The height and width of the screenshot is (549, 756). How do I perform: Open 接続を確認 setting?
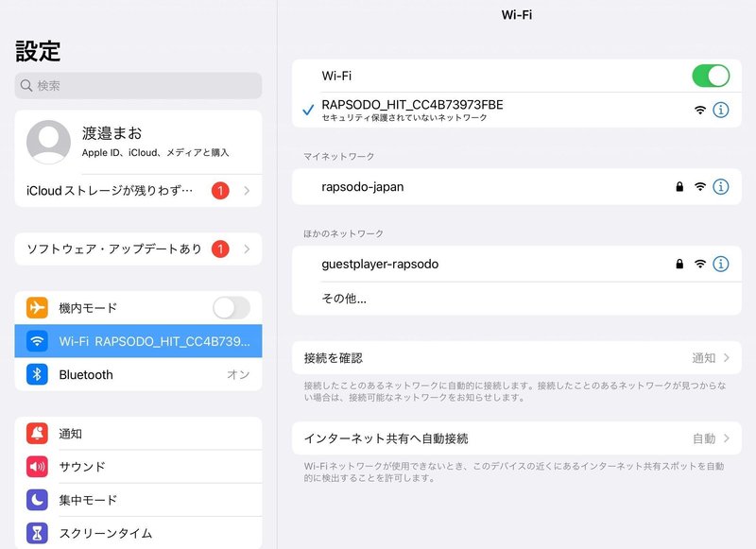(x=517, y=357)
